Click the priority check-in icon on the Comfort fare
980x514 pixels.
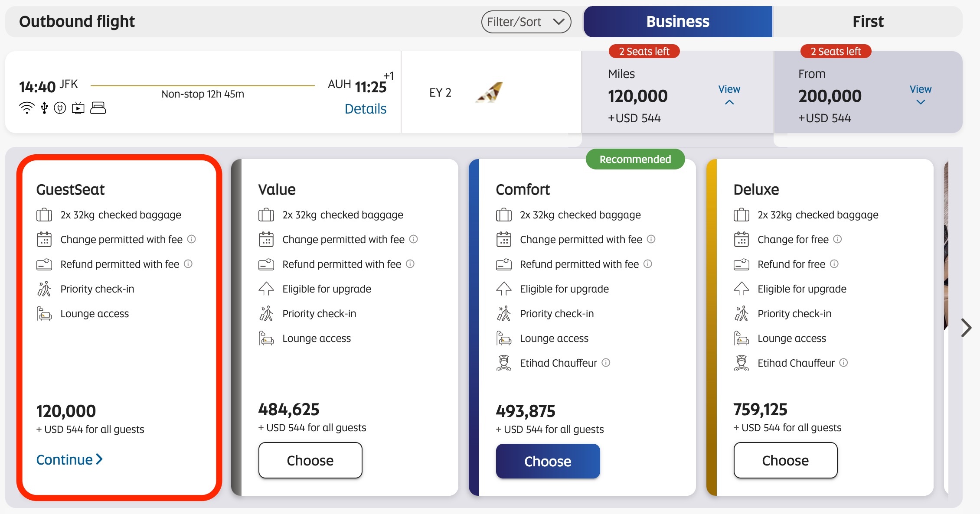(x=504, y=313)
